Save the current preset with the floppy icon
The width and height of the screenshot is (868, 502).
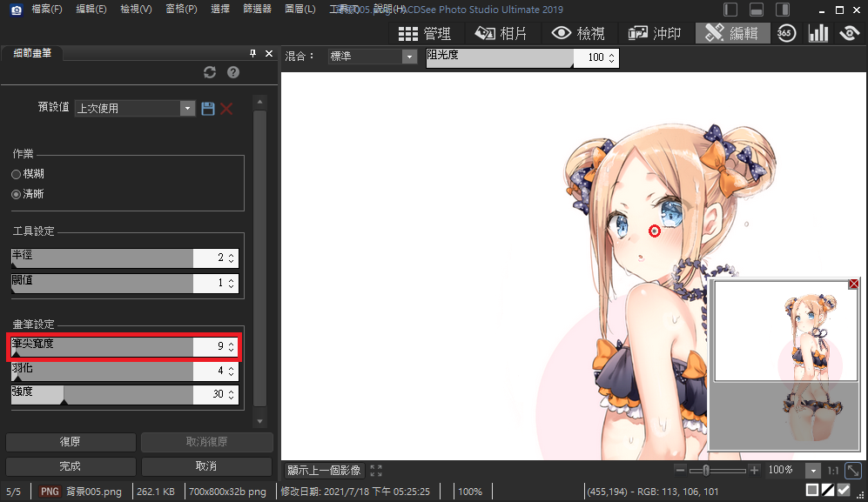pyautogui.click(x=208, y=109)
